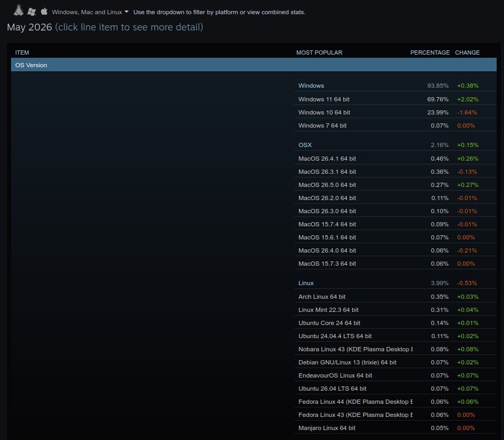The image size is (504, 440).
Task: Click the May 2026 heading text
Action: click(x=29, y=27)
